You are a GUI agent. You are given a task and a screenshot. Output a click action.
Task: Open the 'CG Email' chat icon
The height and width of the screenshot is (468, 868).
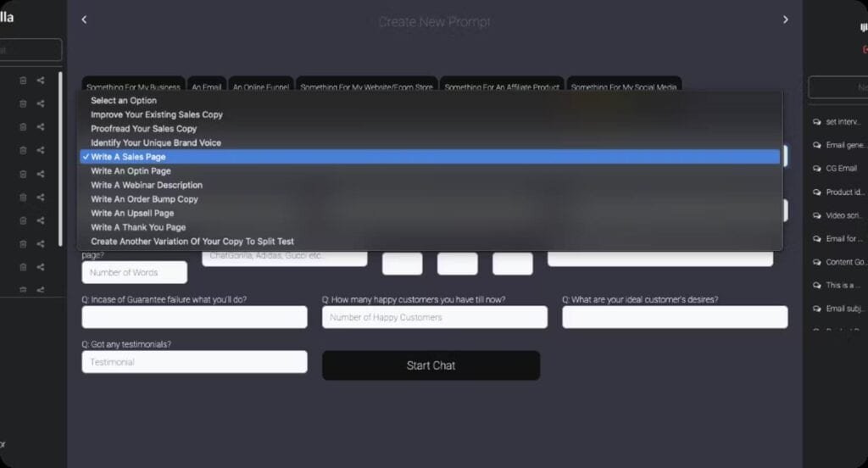pos(817,169)
